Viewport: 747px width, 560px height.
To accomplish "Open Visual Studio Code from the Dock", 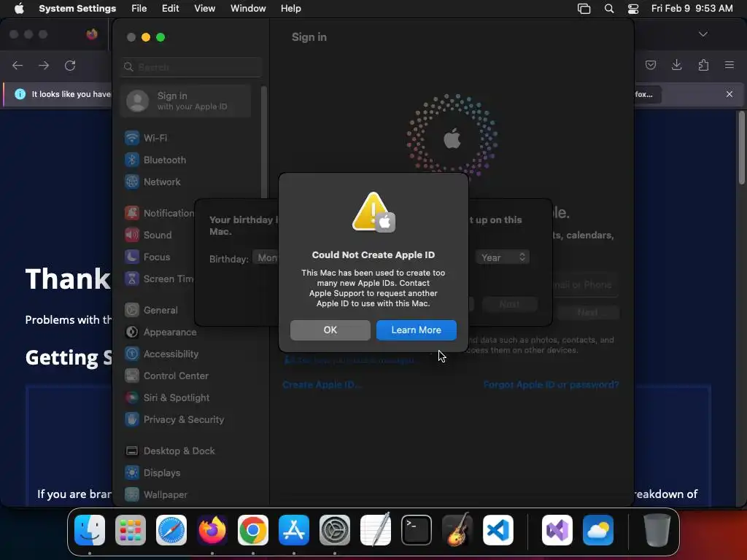I will coord(498,530).
